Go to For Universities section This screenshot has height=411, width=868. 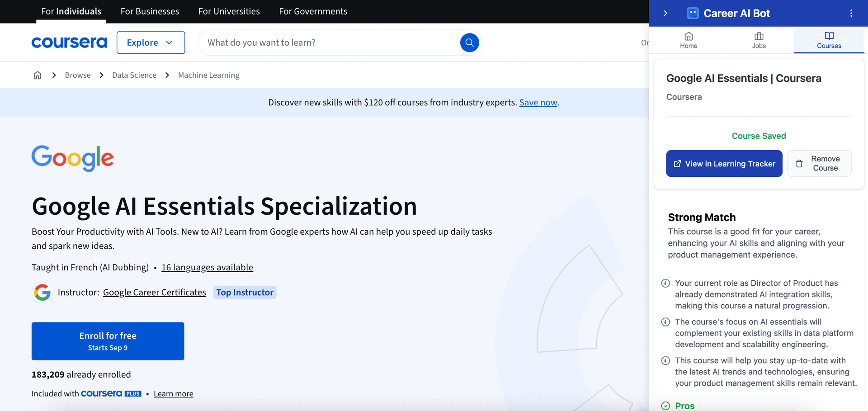point(229,11)
